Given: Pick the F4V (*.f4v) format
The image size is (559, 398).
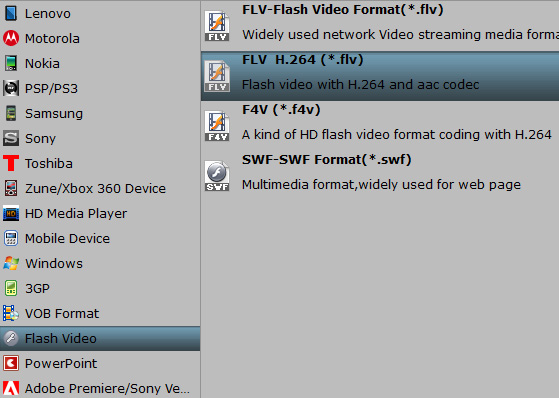Looking at the screenshot, I should (380, 126).
